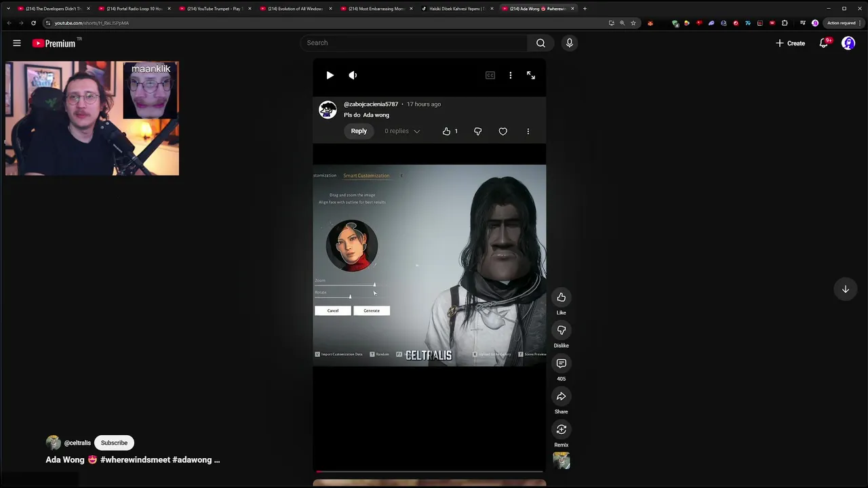Open the browser zoom magnifier icon
The image size is (868, 488).
[623, 23]
